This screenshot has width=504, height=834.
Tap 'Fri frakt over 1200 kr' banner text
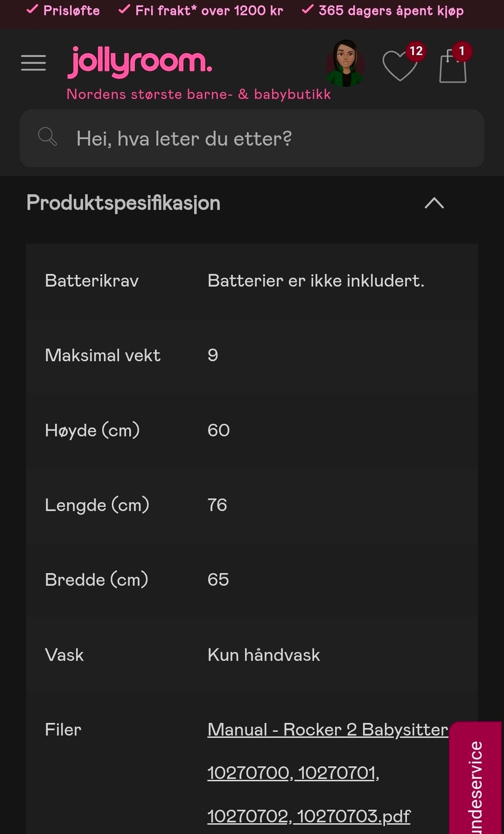point(201,11)
